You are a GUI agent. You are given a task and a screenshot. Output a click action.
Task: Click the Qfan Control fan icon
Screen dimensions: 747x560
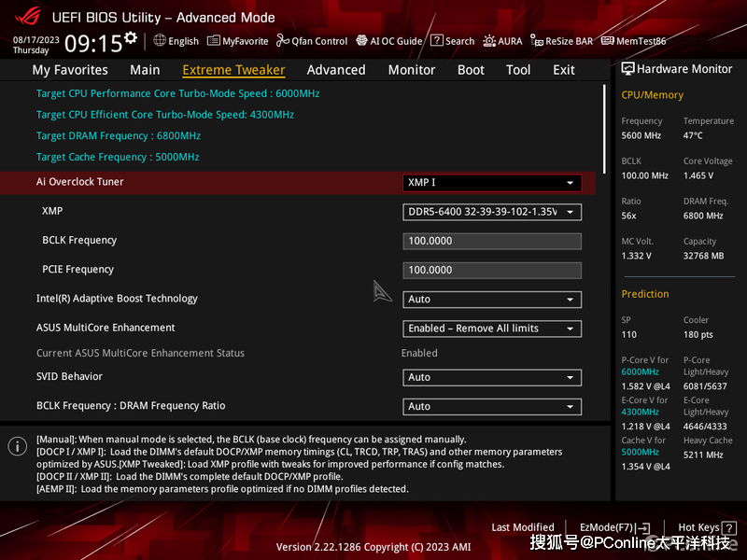point(283,40)
